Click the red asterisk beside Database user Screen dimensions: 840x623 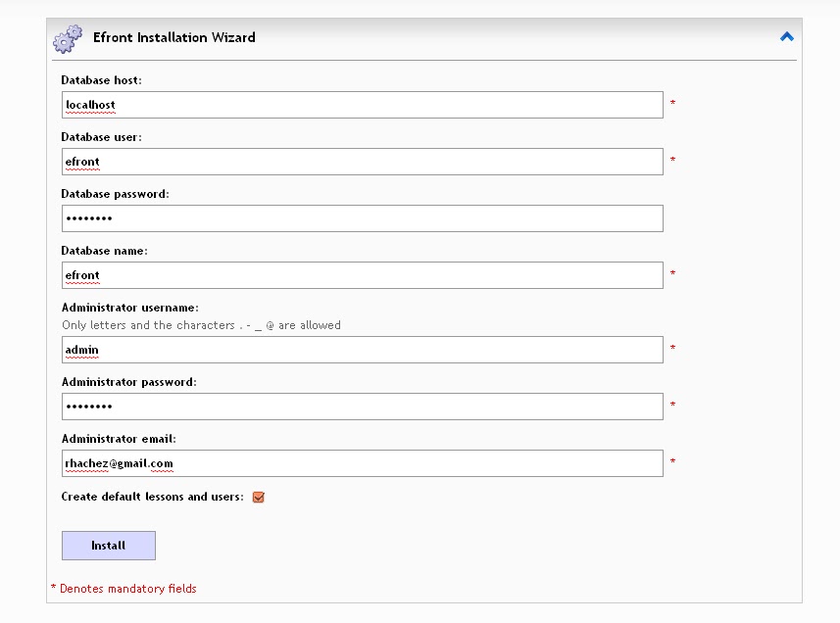pos(672,159)
